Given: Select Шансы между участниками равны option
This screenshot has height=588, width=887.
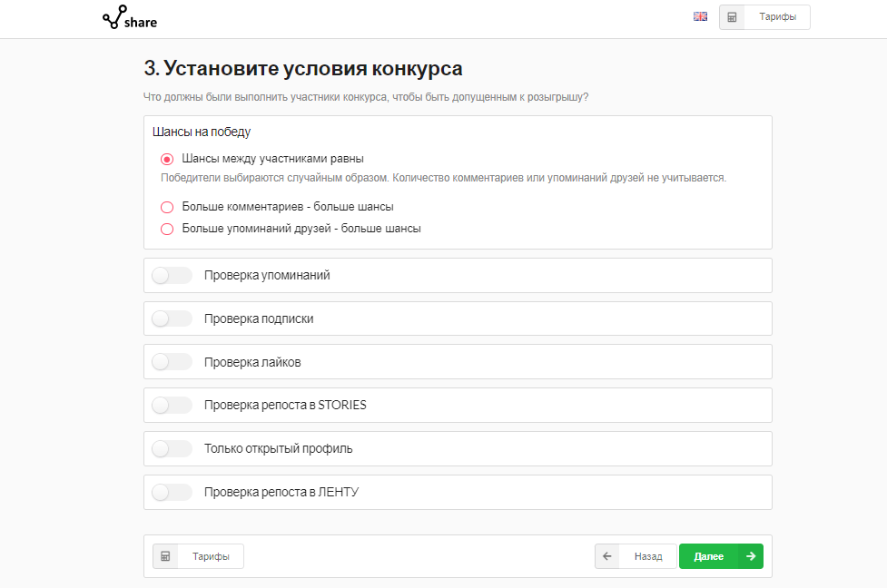Looking at the screenshot, I should [166, 156].
